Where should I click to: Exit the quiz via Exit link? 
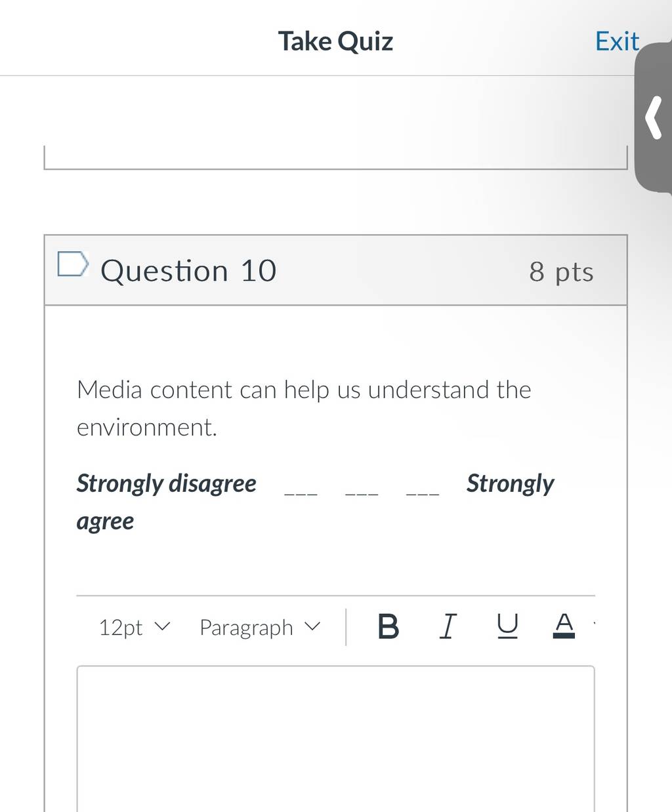[616, 41]
